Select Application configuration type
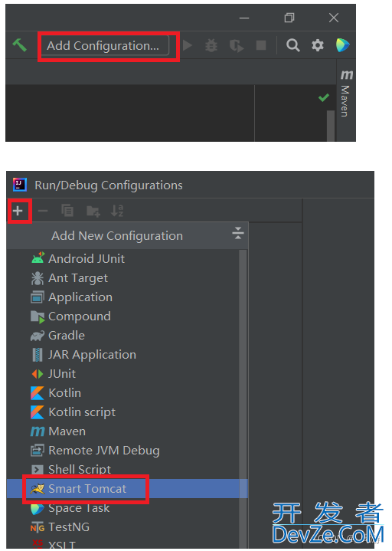This screenshot has height=551, width=392. tap(127, 297)
